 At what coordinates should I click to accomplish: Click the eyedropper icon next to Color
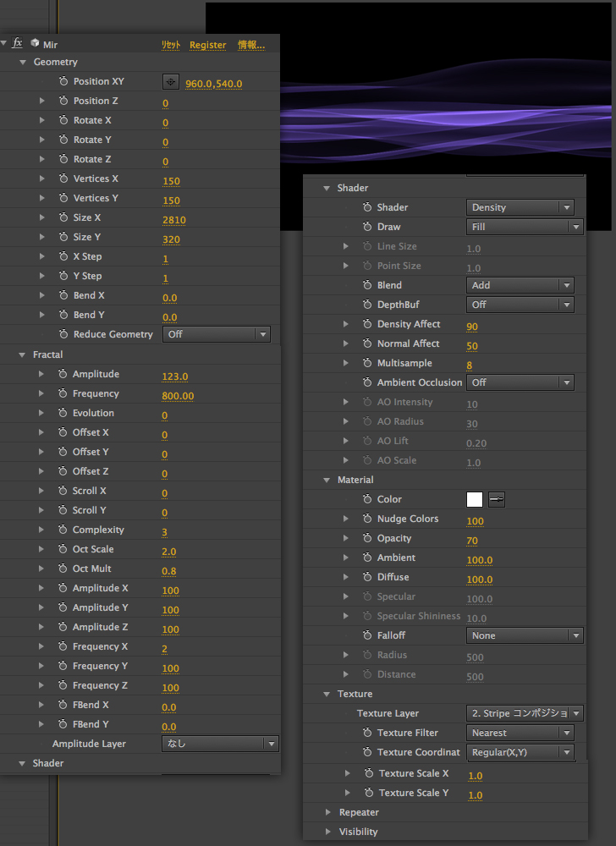(497, 499)
